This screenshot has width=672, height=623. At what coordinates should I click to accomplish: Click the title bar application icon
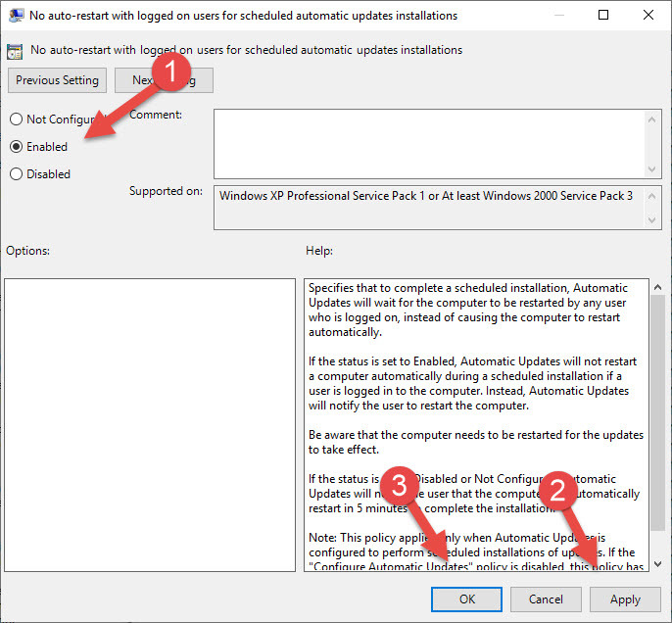16,16
